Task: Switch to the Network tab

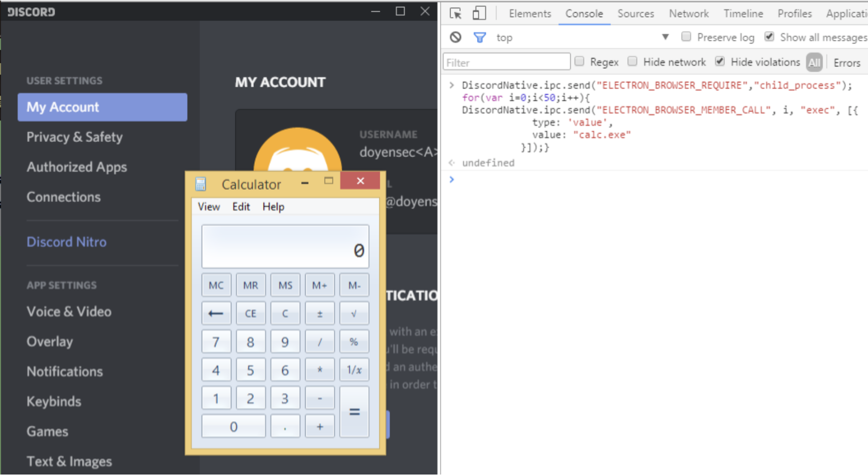Action: (689, 14)
